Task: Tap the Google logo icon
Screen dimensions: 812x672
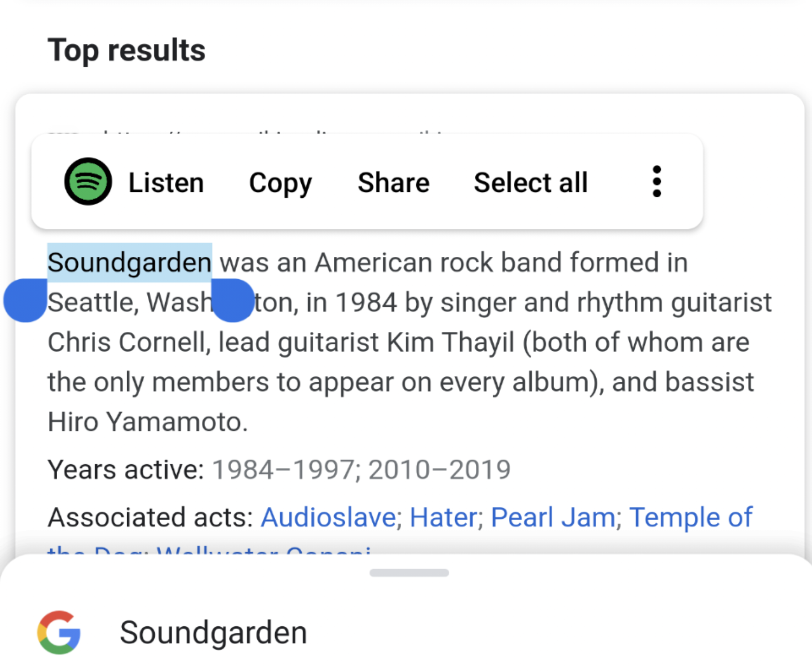Action: click(59, 632)
